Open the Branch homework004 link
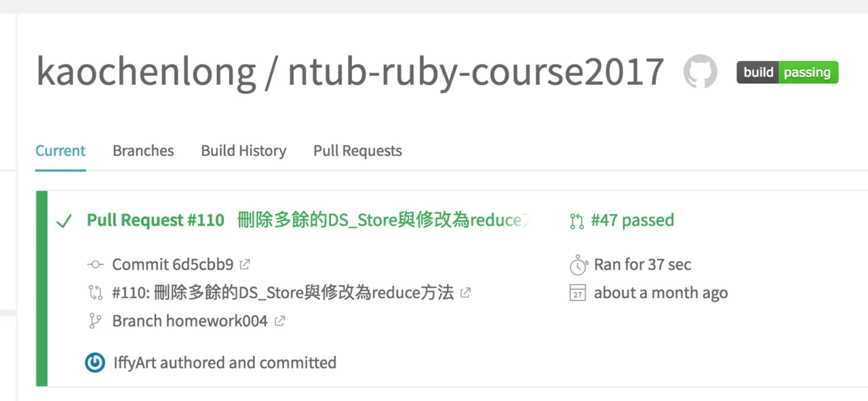868x401 pixels. coord(189,321)
